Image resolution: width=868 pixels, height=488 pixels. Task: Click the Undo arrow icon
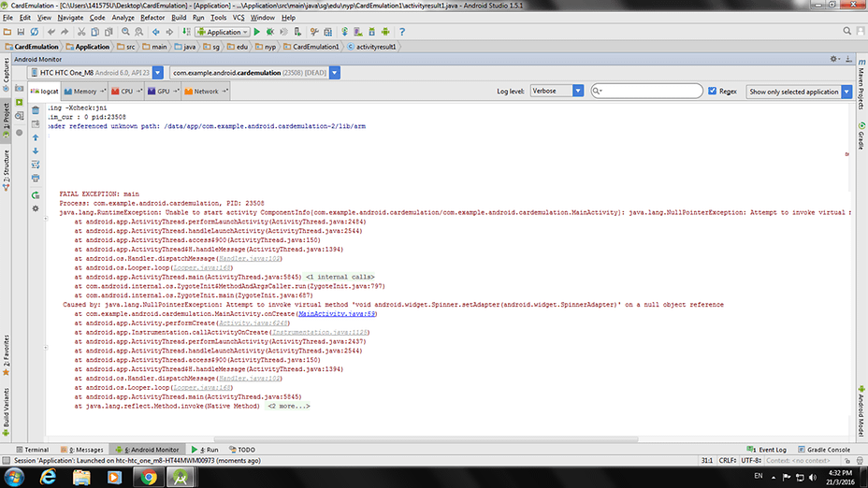51,32
